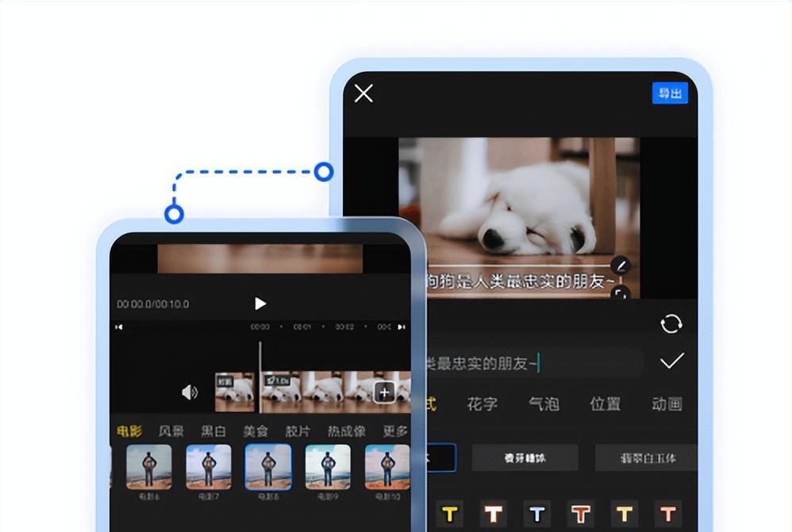The height and width of the screenshot is (532, 792).
Task: Apply the 电影9 filter thumbnail
Action: (x=328, y=467)
